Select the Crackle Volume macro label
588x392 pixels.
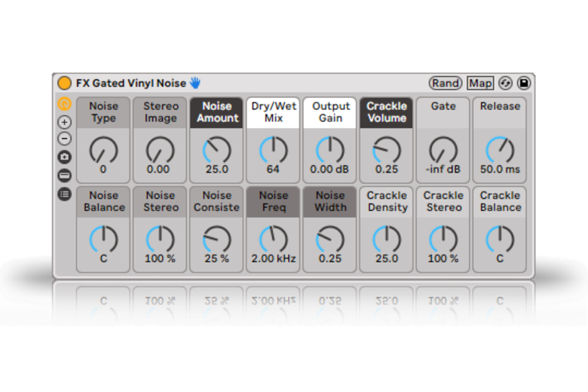click(x=387, y=112)
